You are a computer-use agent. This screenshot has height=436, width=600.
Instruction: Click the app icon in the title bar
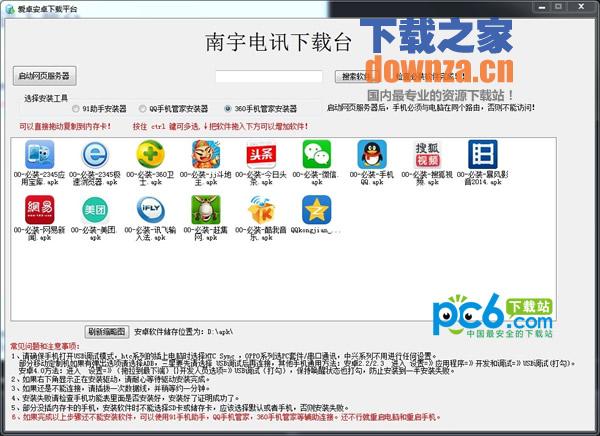click(10, 9)
